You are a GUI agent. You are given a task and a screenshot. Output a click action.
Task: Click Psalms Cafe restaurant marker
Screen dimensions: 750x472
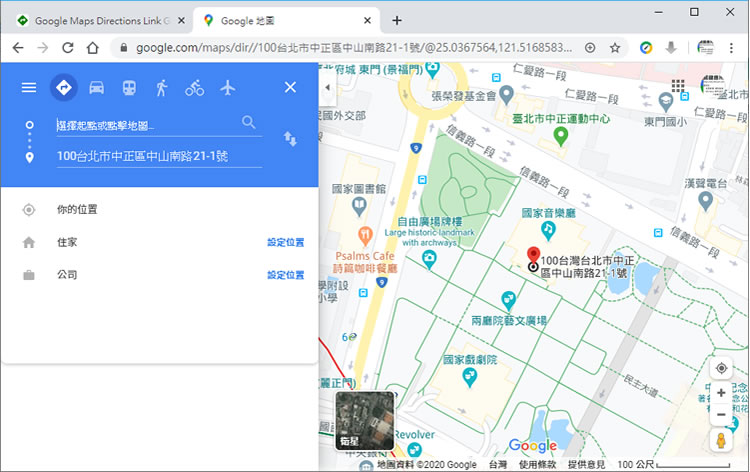[x=365, y=236]
